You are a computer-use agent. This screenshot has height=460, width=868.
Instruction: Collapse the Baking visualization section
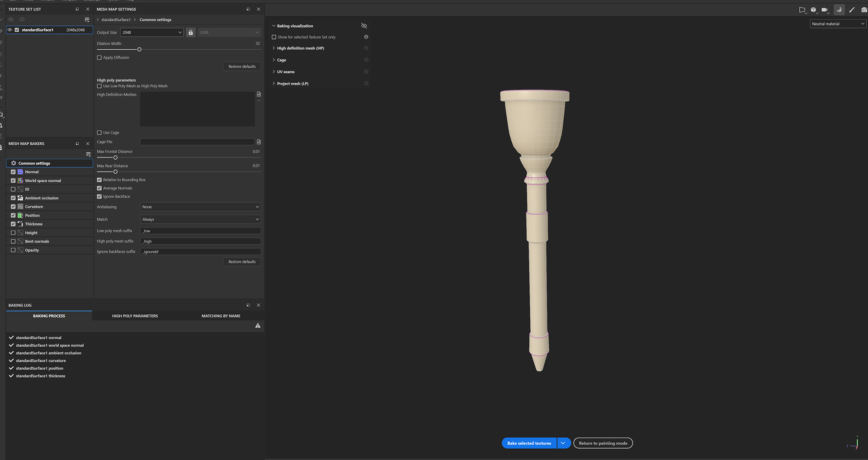(x=274, y=26)
